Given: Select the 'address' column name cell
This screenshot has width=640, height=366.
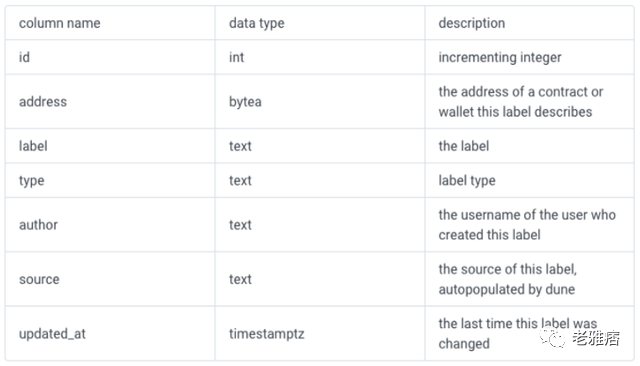Looking at the screenshot, I should pos(110,102).
